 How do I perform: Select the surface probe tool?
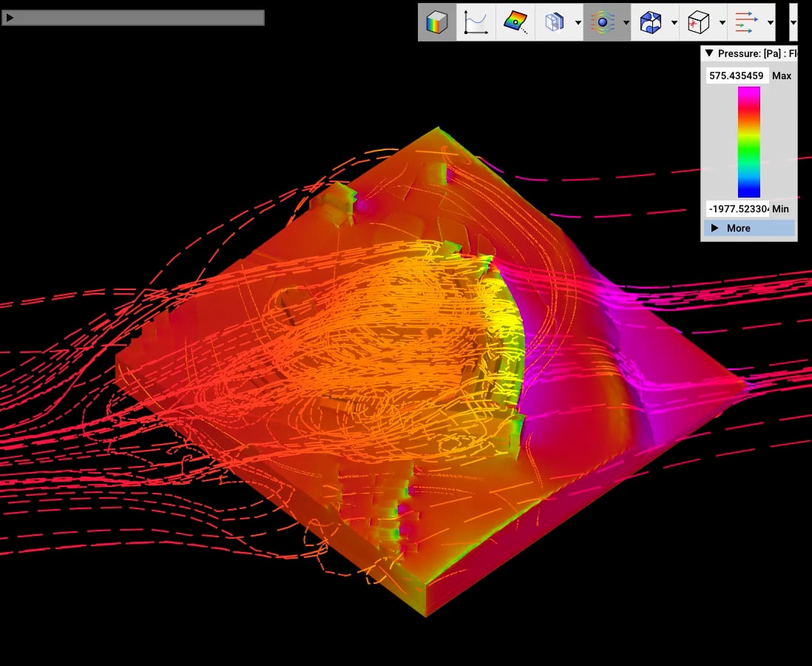[x=516, y=22]
